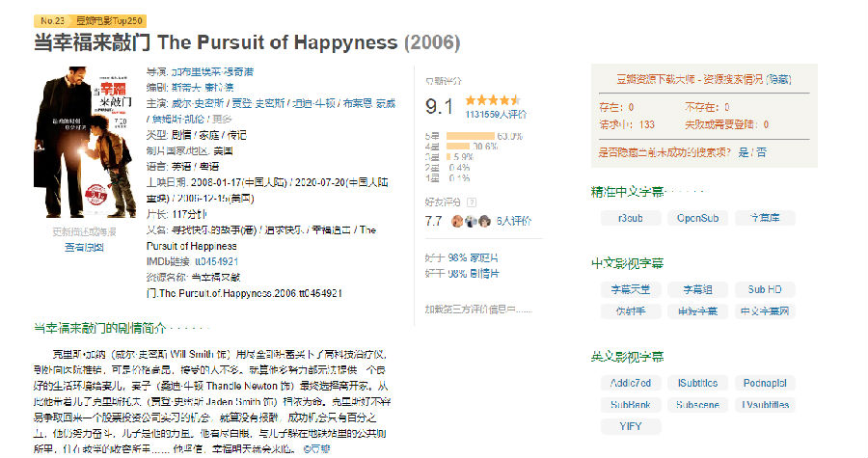Open the movie poster thumbnail
This screenshot has width=868, height=458.
[x=85, y=142]
